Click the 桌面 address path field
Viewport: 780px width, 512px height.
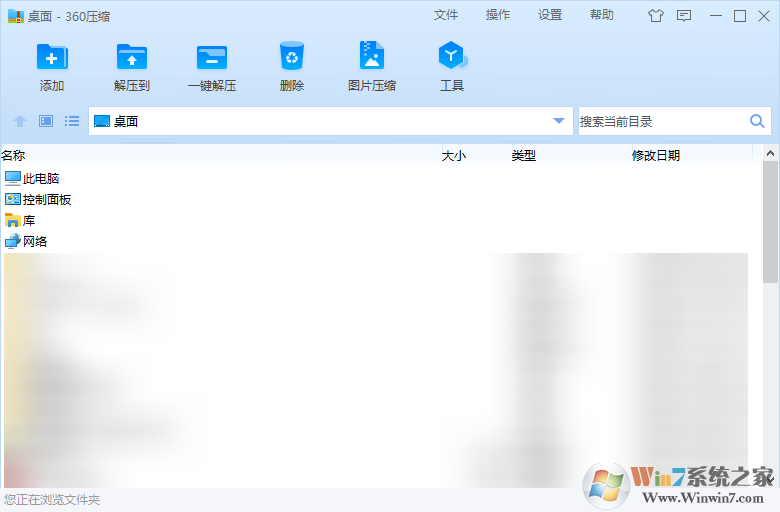[331, 121]
